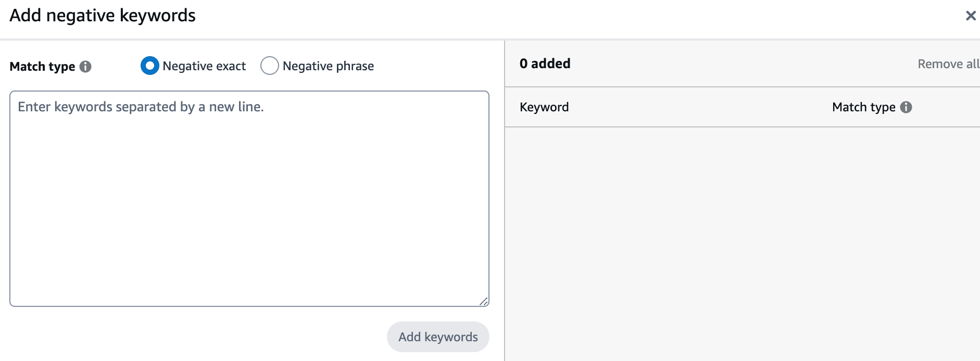
Task: Click info icon in Match type column header
Action: (906, 107)
